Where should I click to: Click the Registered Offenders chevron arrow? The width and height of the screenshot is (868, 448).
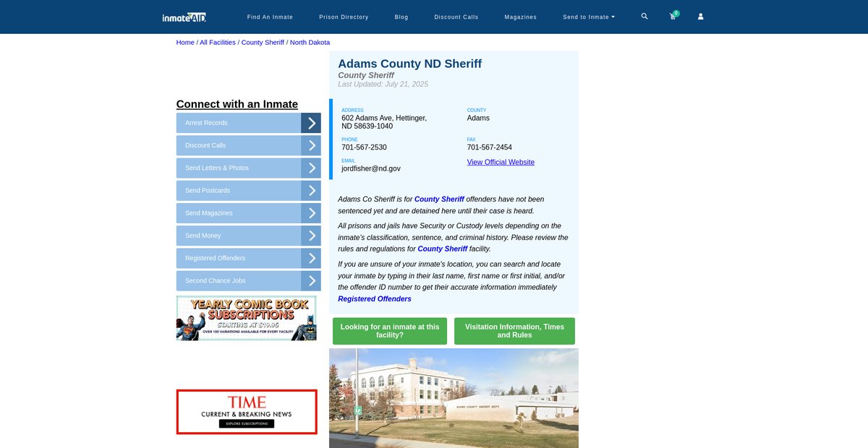click(311, 258)
